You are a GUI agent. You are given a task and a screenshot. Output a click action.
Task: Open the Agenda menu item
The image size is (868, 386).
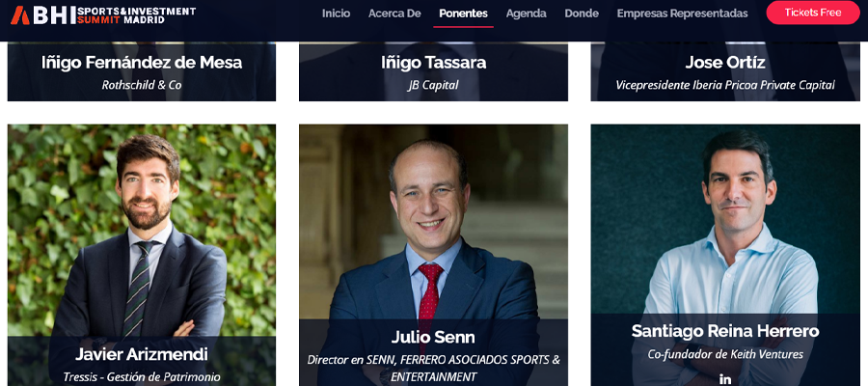[526, 14]
